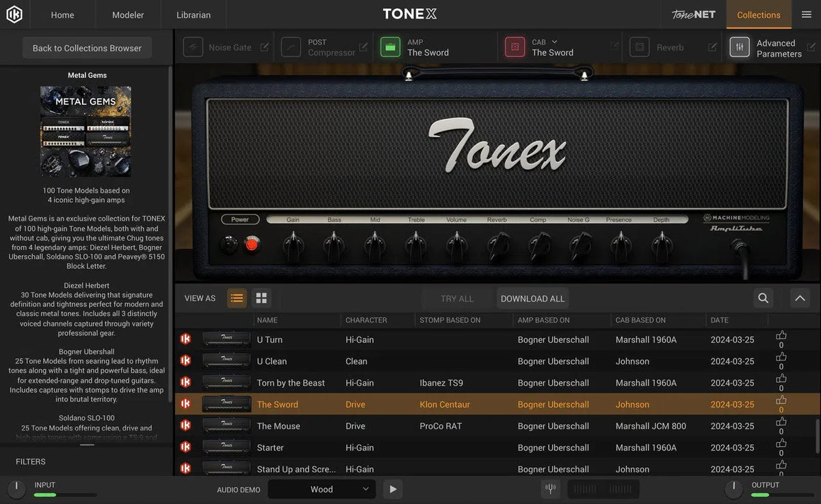Click the IK Multimedia logo
The image size is (821, 504).
(14, 14)
